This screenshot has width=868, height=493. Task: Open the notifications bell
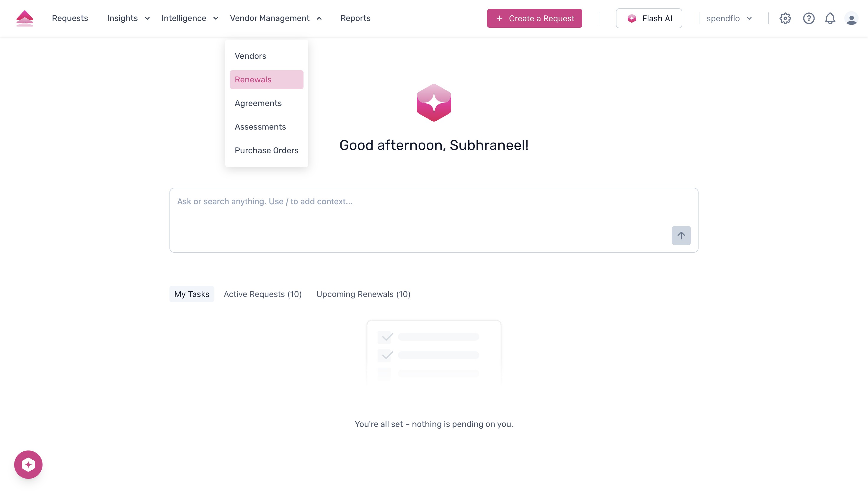(830, 18)
